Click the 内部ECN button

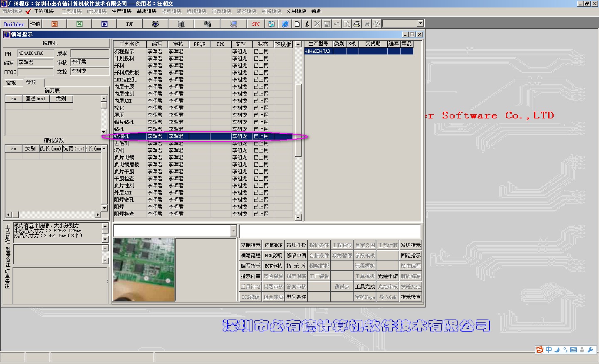[273, 245]
